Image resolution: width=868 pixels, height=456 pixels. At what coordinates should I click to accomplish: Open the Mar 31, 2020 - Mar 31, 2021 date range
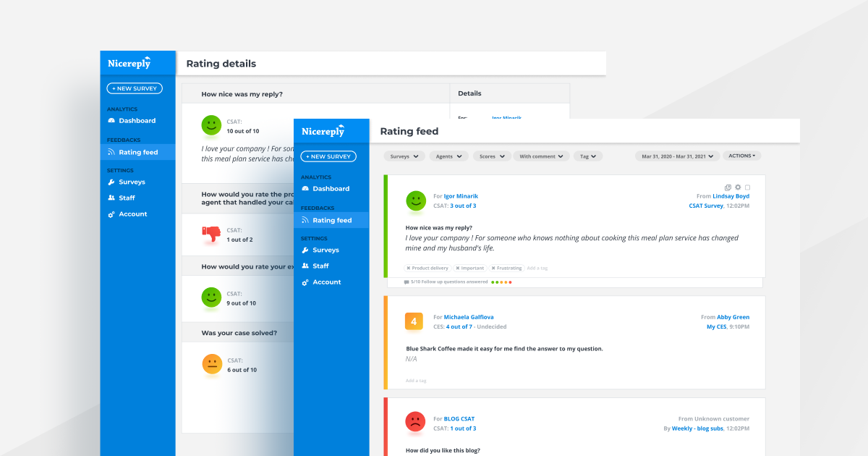point(678,156)
